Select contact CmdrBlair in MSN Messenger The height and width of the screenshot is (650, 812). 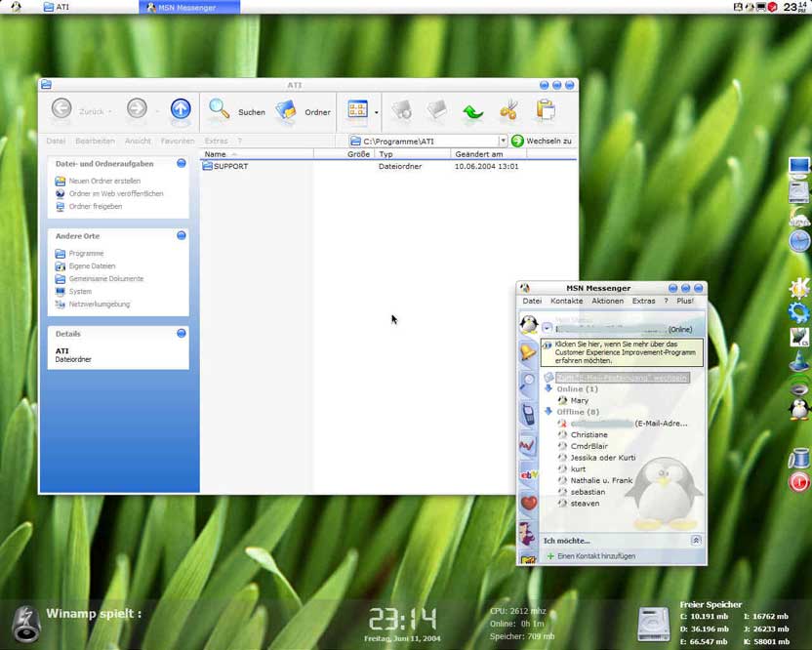click(x=589, y=446)
